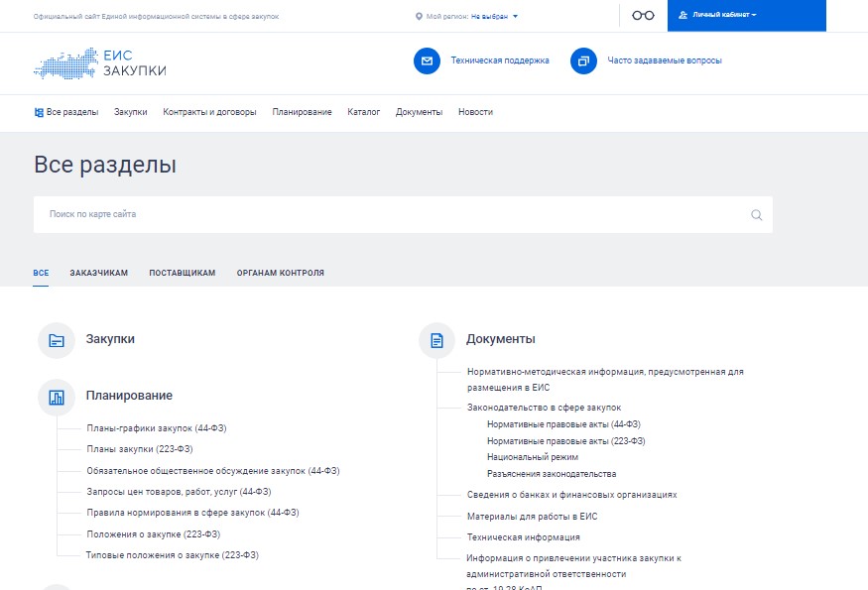Open the Документы section heading
Viewport: 868px width, 590px height.
(500, 339)
